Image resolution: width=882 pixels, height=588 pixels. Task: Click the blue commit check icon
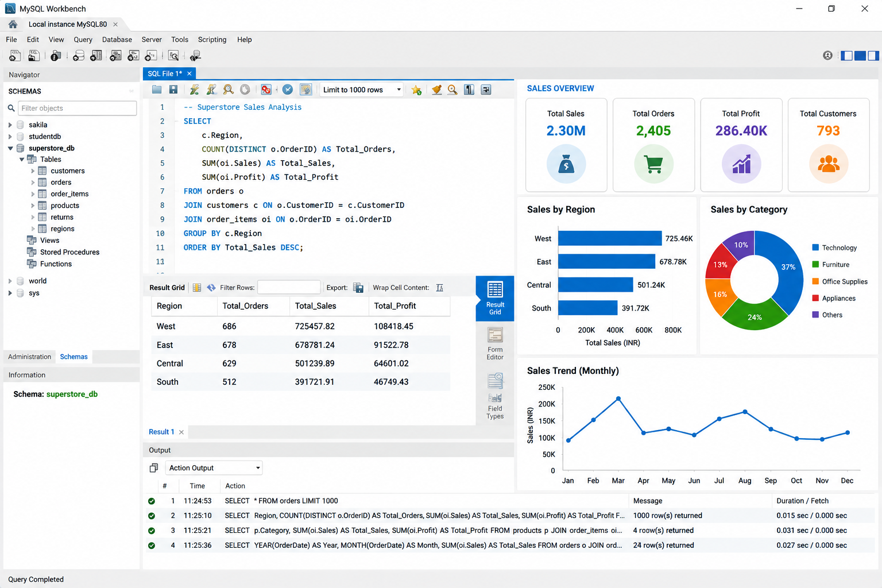288,90
